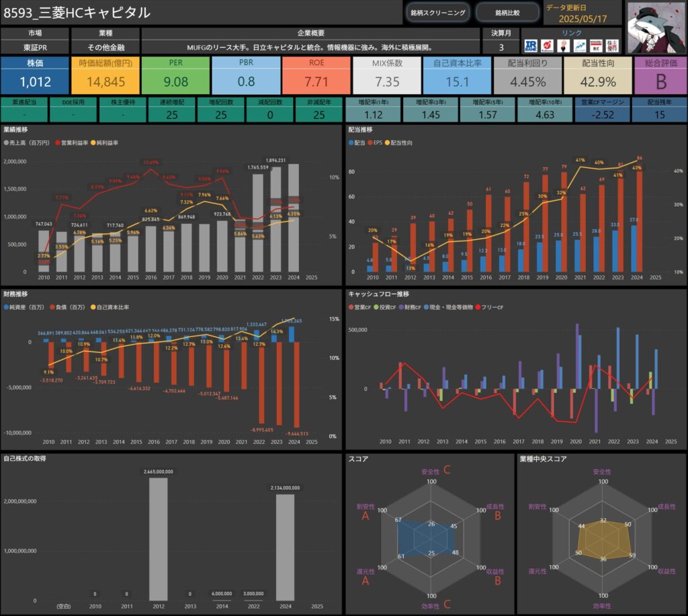
Task: Click the 東証PR market cell
Action: (35, 48)
